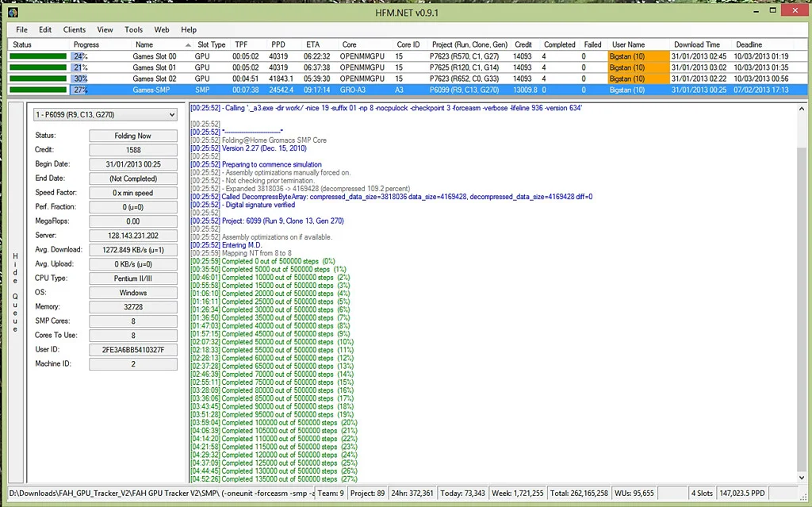Sort by the TPF column header
Screen dimensions: 812x507
pyautogui.click(x=241, y=44)
